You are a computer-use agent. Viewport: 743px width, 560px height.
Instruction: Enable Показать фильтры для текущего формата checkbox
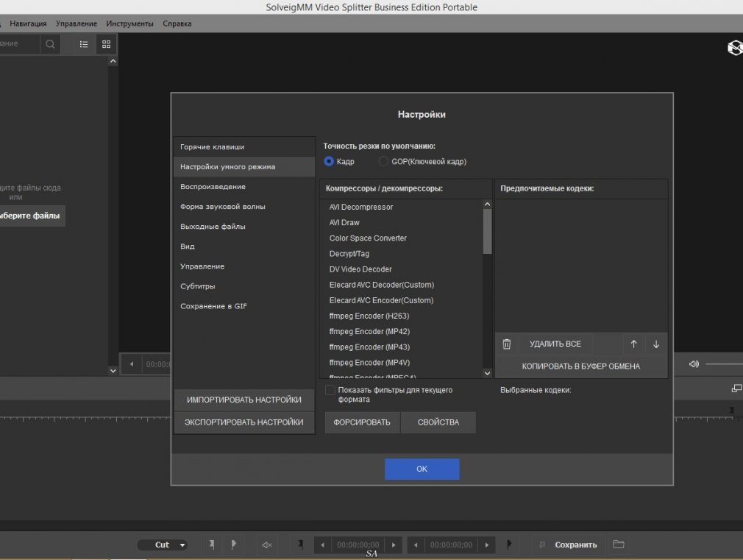pyautogui.click(x=330, y=390)
